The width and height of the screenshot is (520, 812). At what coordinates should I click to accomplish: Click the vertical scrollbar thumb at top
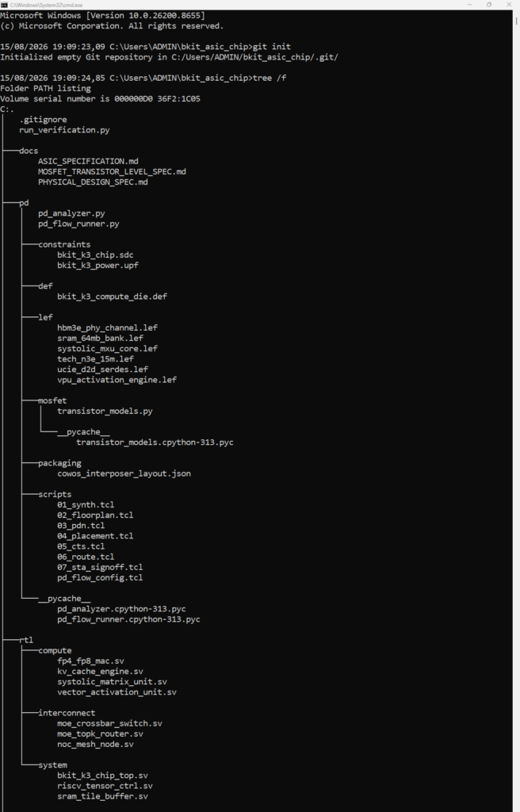coord(516,21)
